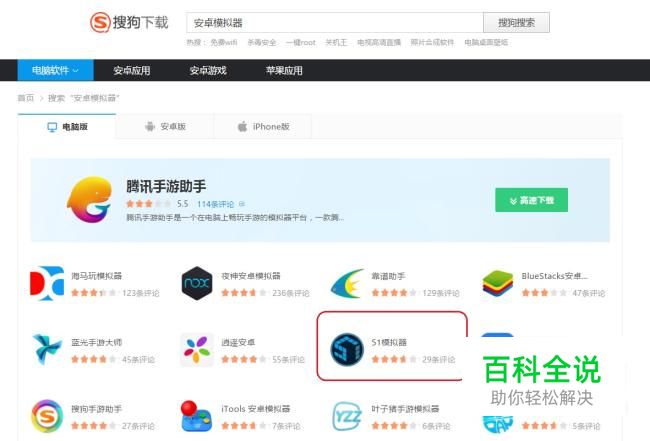Open the 蓝光手游大师 title
Image resolution: width=650 pixels, height=441 pixels.
97,342
